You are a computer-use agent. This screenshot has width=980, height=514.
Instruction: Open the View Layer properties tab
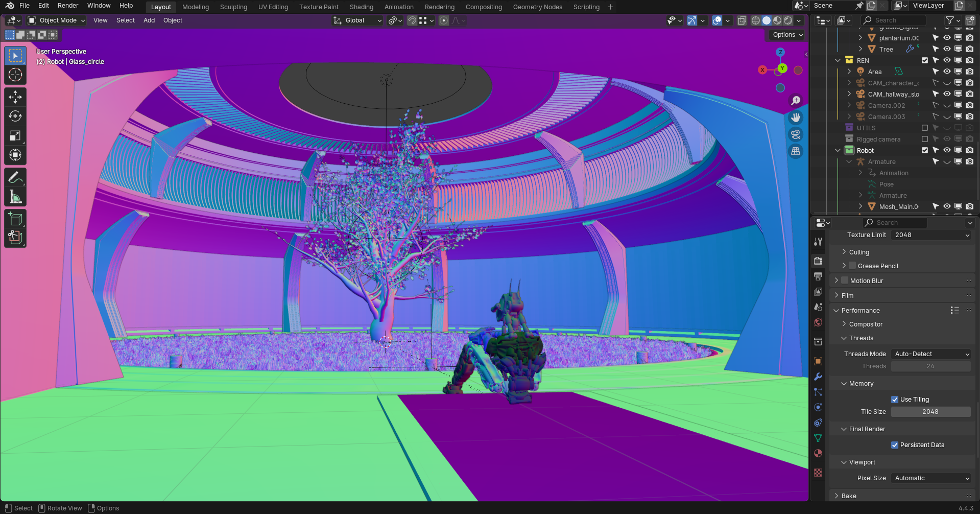click(x=818, y=292)
